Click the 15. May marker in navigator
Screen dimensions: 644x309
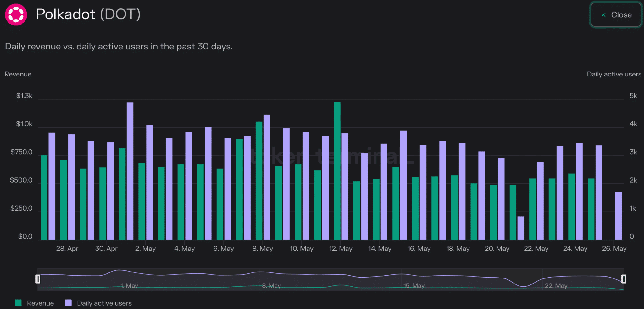click(414, 286)
